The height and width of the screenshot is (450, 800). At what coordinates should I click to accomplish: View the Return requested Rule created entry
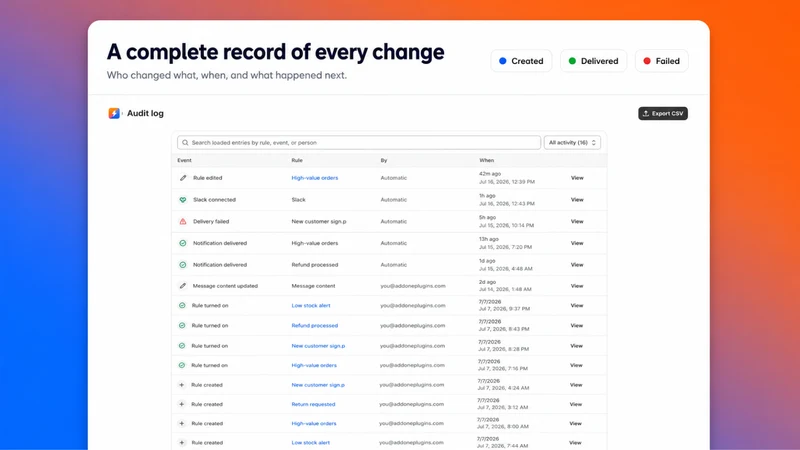tap(576, 404)
